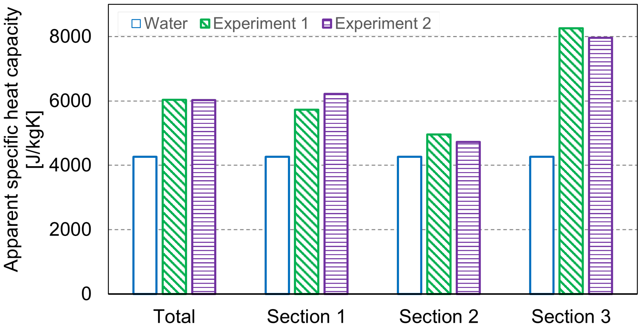Click the 8000 y-axis tick label
The image size is (644, 332).
coord(70,37)
